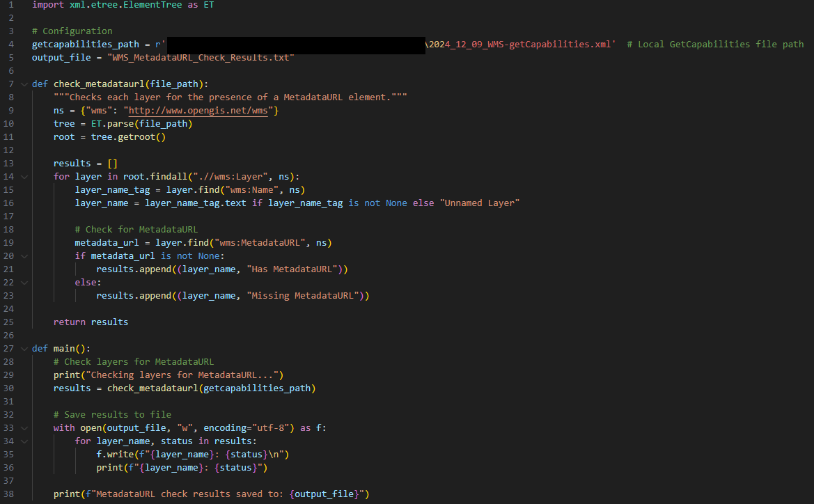814x504 pixels.
Task: Fold the 'with open' block on line 33
Action: coord(24,428)
